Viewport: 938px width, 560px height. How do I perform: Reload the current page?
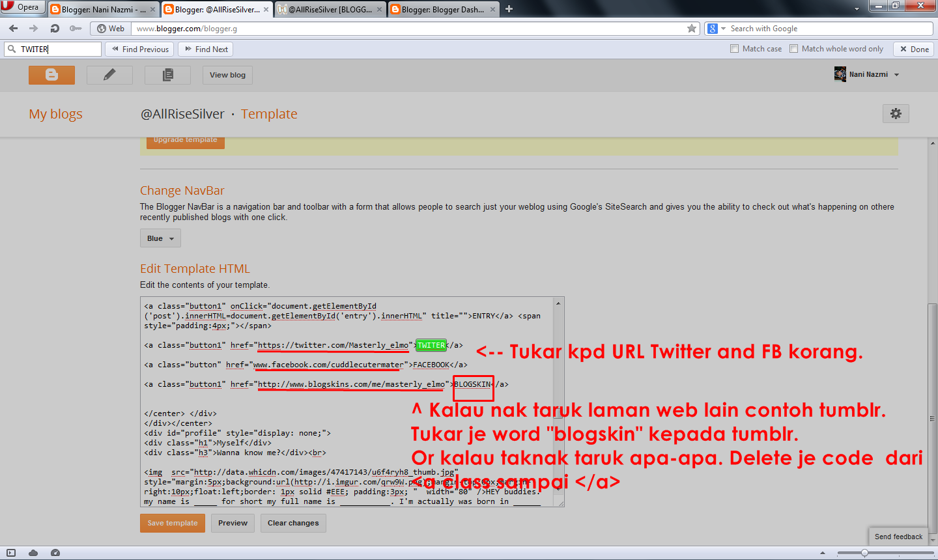click(x=55, y=29)
